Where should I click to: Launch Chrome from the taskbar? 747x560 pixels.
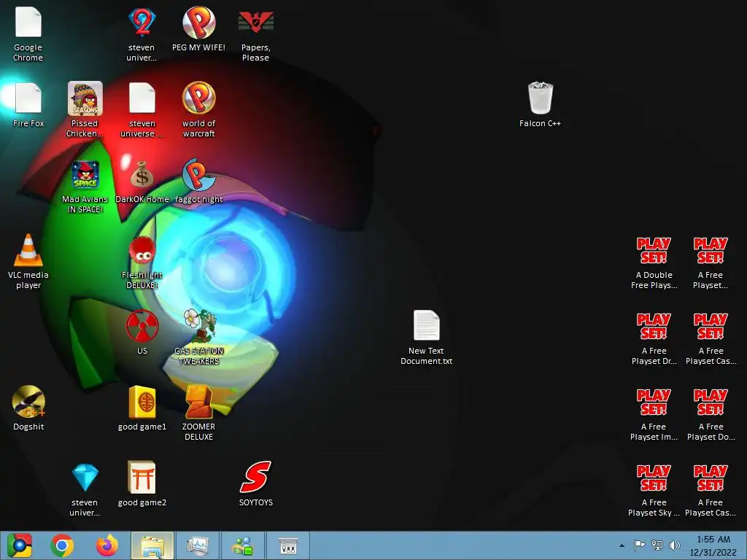point(62,545)
